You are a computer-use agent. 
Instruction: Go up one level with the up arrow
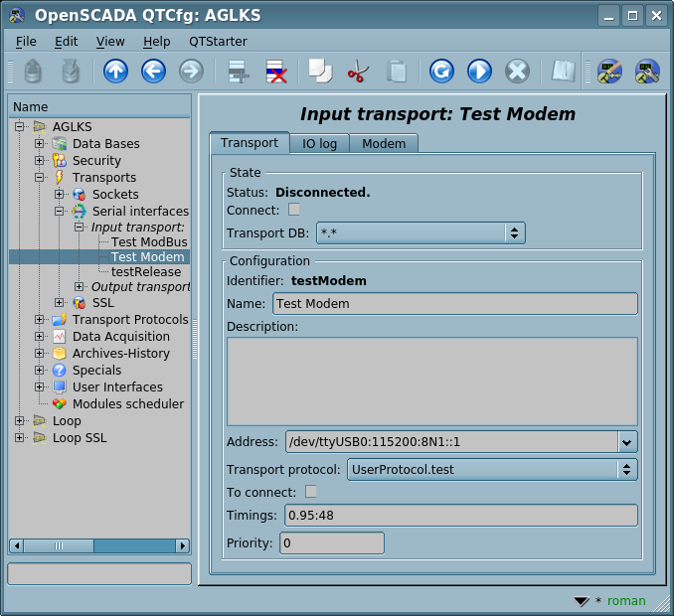[x=115, y=72]
